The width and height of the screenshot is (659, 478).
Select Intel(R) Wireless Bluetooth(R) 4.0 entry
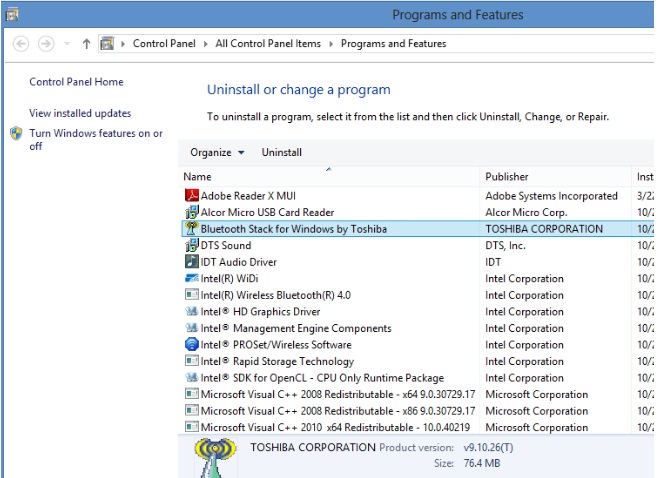coord(275,295)
